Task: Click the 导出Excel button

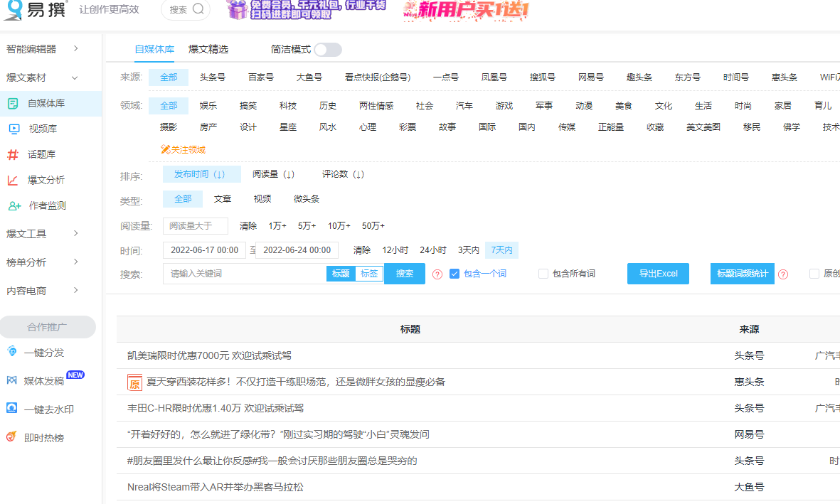Action: (657, 273)
